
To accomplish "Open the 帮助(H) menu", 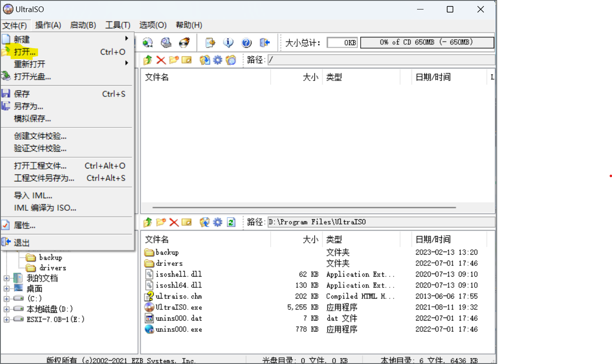I will pos(189,25).
